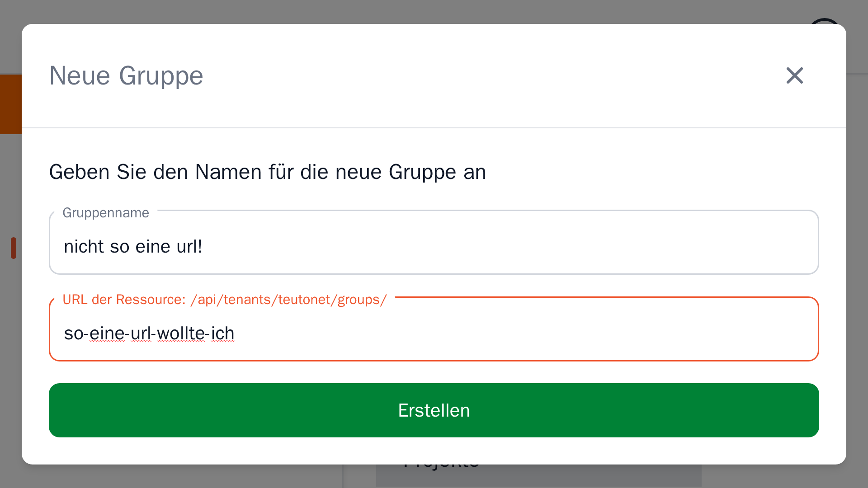868x488 pixels.
Task: Click the small red marker beside the dialog
Action: pos(14,248)
